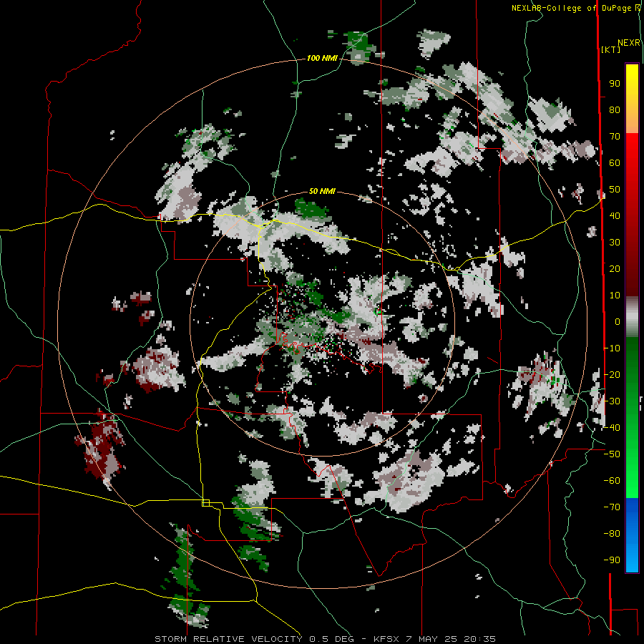Click the 20 value on velocity scale
The height and width of the screenshot is (644, 644).
(x=615, y=269)
